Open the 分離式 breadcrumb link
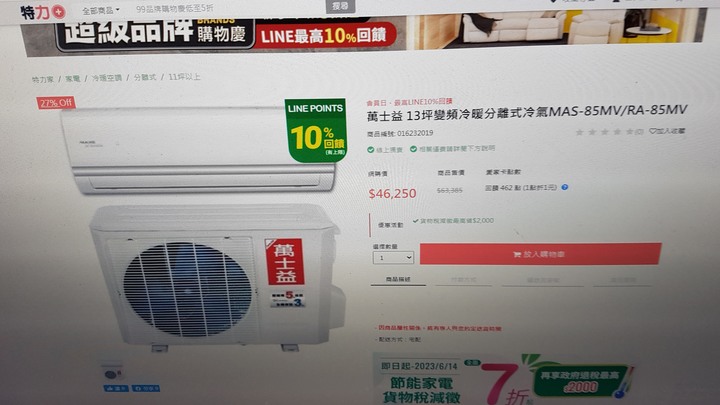This screenshot has height=405, width=720. pyautogui.click(x=145, y=78)
